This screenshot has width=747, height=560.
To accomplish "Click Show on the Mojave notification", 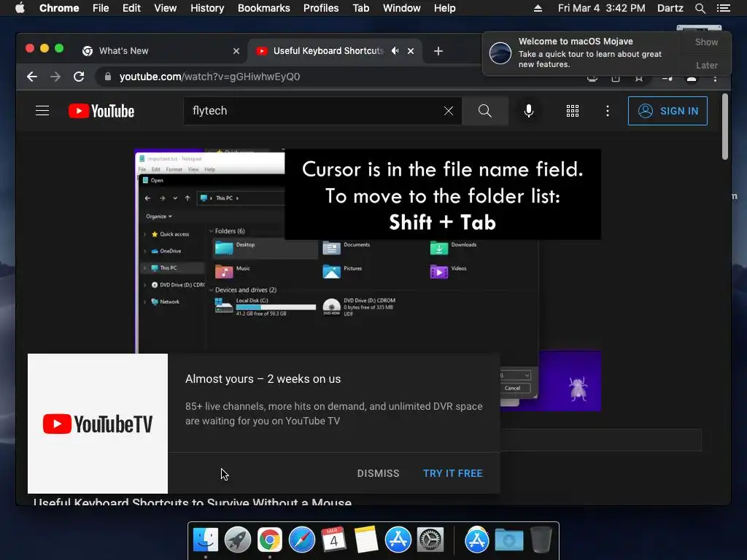I will click(706, 42).
